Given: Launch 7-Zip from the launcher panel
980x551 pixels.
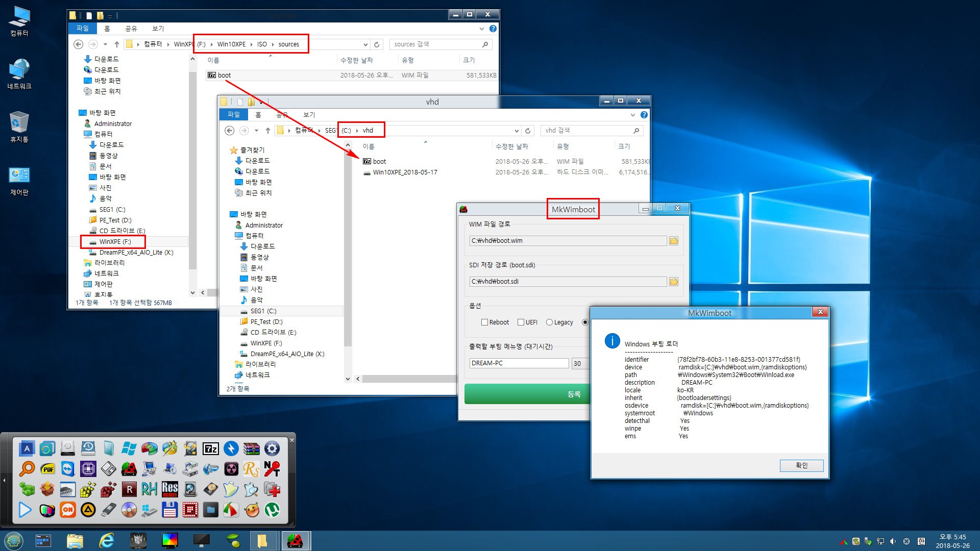Looking at the screenshot, I should [x=211, y=448].
